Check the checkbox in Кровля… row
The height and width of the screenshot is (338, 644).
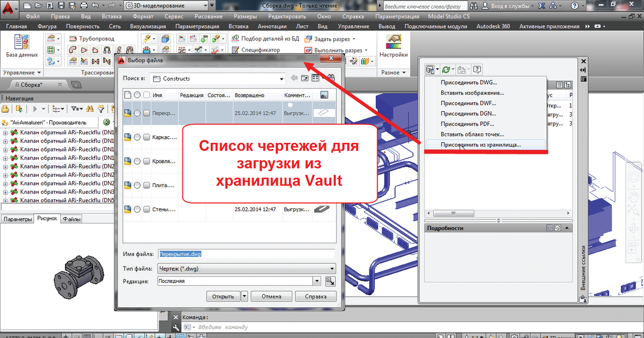[146, 161]
